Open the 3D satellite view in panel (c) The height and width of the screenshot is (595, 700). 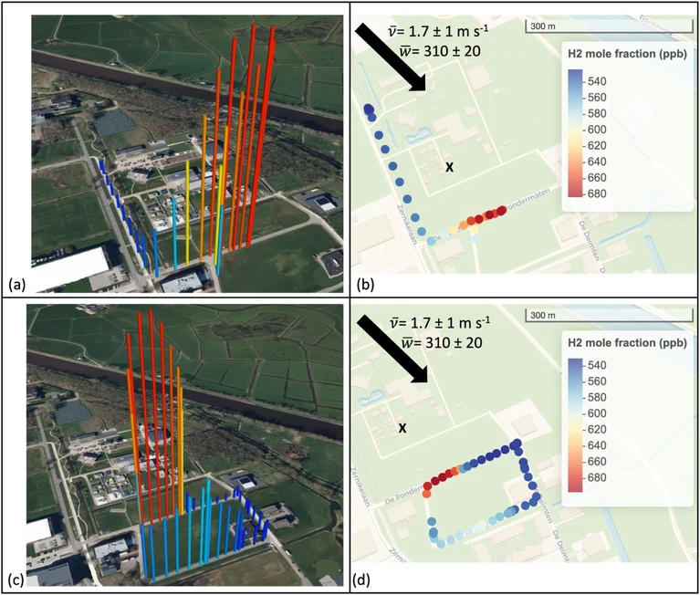(x=185, y=445)
